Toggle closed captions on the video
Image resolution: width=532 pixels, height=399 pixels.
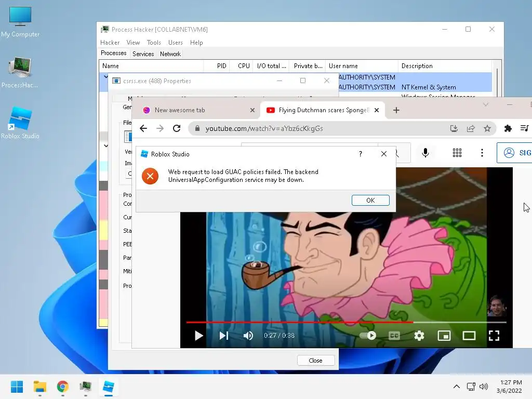394,336
